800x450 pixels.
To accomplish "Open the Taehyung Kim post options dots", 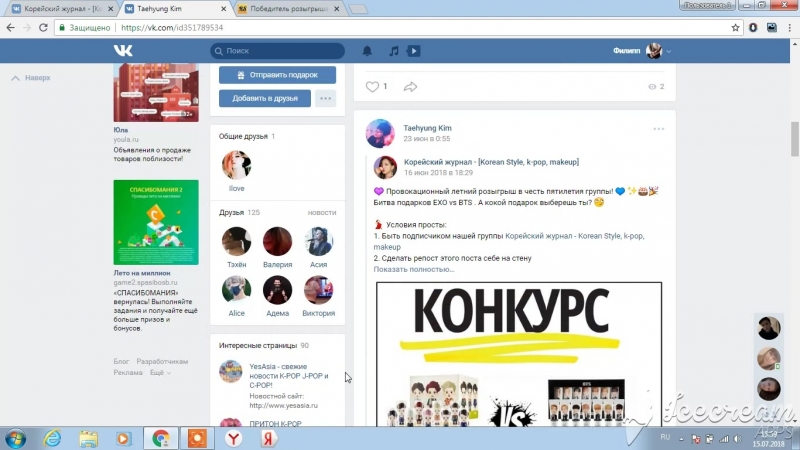I will click(659, 129).
